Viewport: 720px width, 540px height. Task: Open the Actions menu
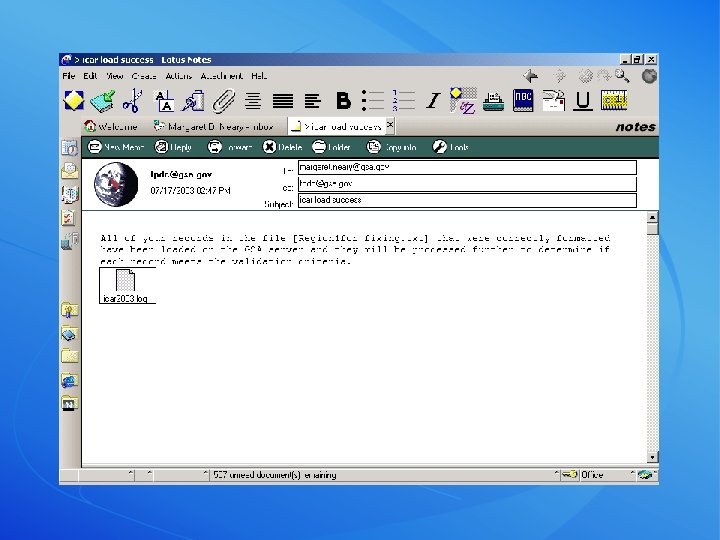pyautogui.click(x=178, y=76)
